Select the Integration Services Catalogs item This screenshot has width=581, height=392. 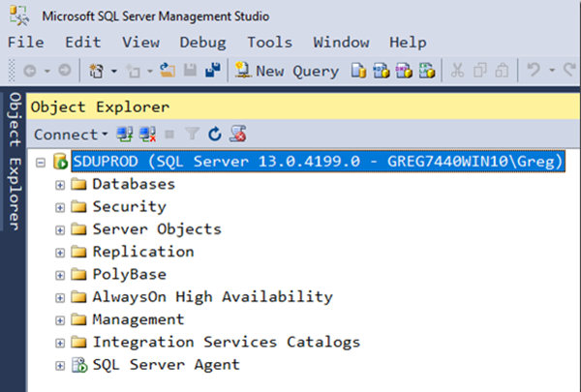point(226,343)
